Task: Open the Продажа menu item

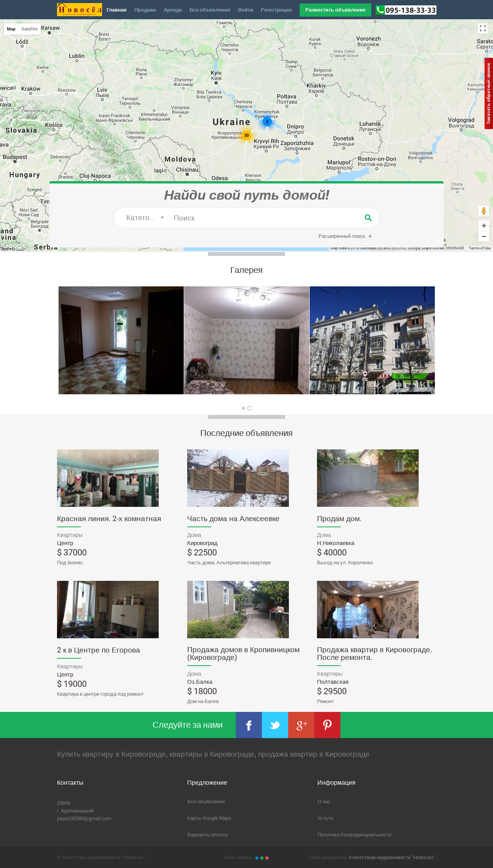Action: point(145,10)
